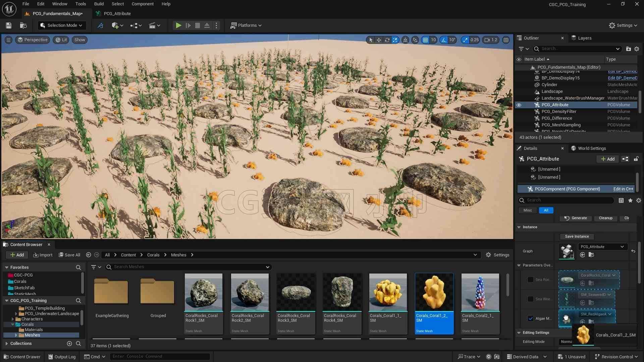Maximize or restore viewport layout icon

(506, 40)
